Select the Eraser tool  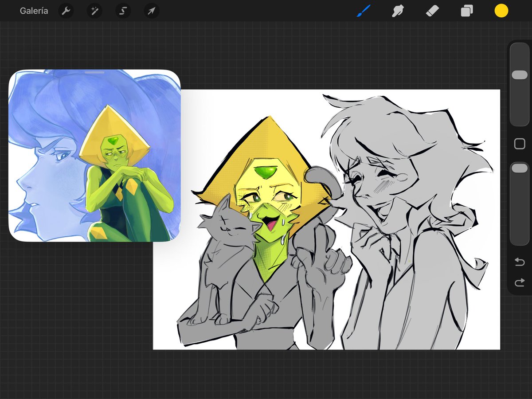tap(432, 11)
